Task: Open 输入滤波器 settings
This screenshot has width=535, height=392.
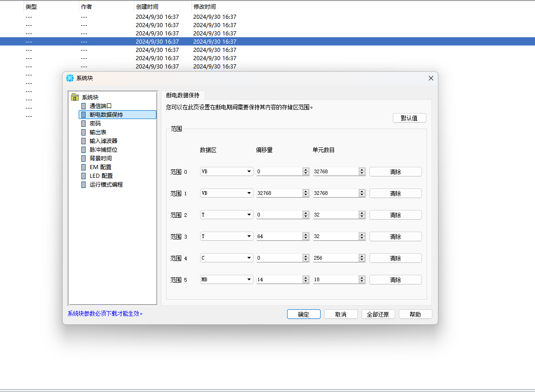Action: (103, 141)
